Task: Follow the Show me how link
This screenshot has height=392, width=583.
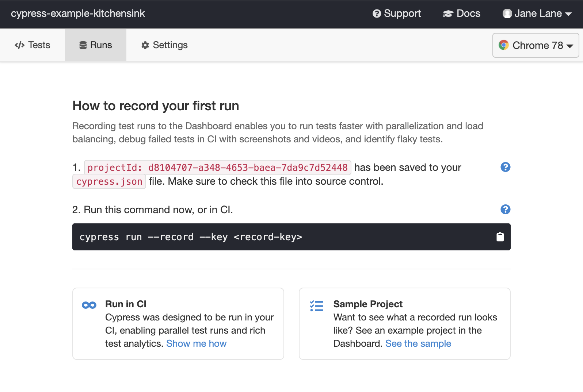Action: tap(197, 343)
